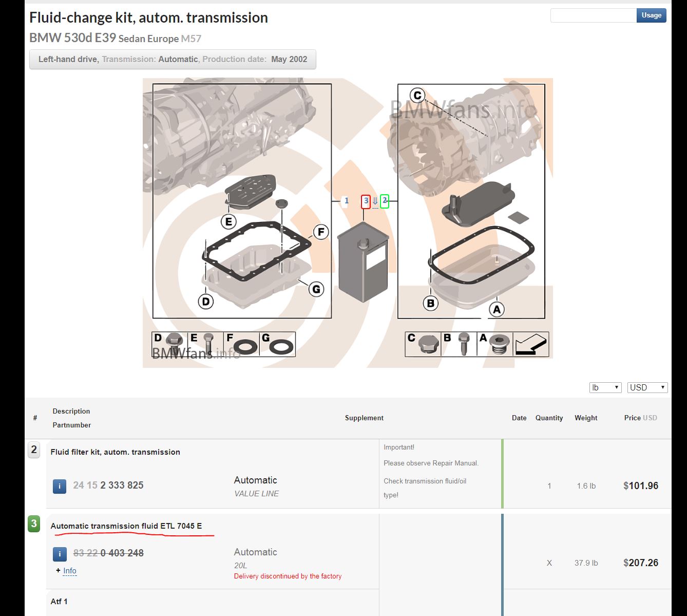Click the down arrow between callouts 3 and 2
Screen dimensions: 687x616
coord(375,201)
